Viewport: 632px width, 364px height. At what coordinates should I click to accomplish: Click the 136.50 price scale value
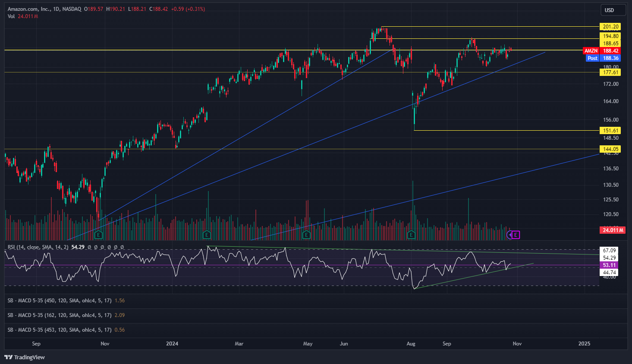[611, 169]
